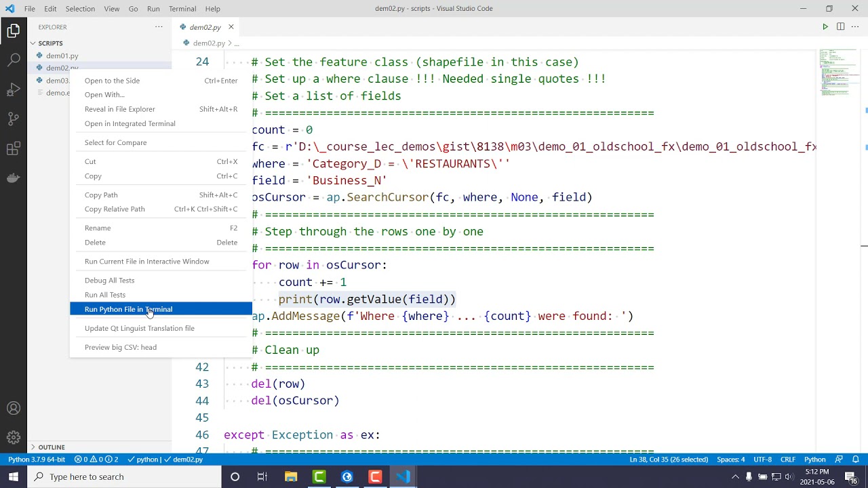The height and width of the screenshot is (488, 868).
Task: Change the UTF-8 file encoding
Action: point(762,460)
